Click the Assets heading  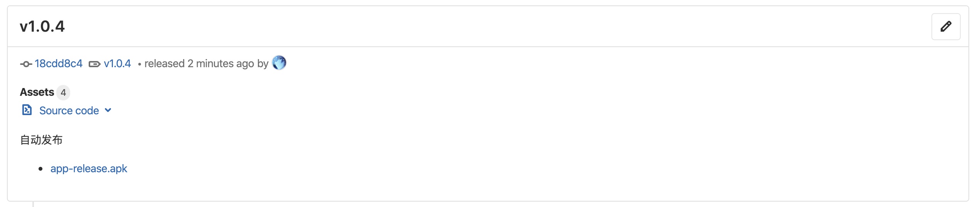37,92
